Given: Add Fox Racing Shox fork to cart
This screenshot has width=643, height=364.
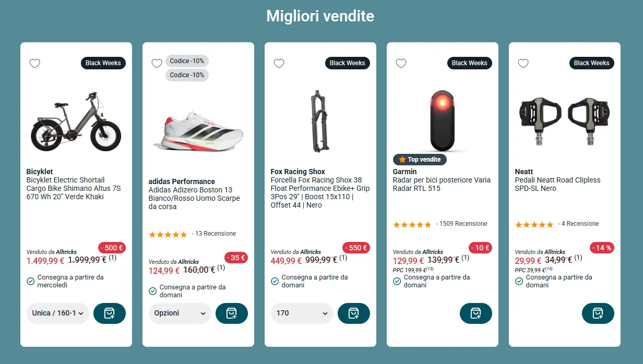Looking at the screenshot, I should [x=354, y=313].
